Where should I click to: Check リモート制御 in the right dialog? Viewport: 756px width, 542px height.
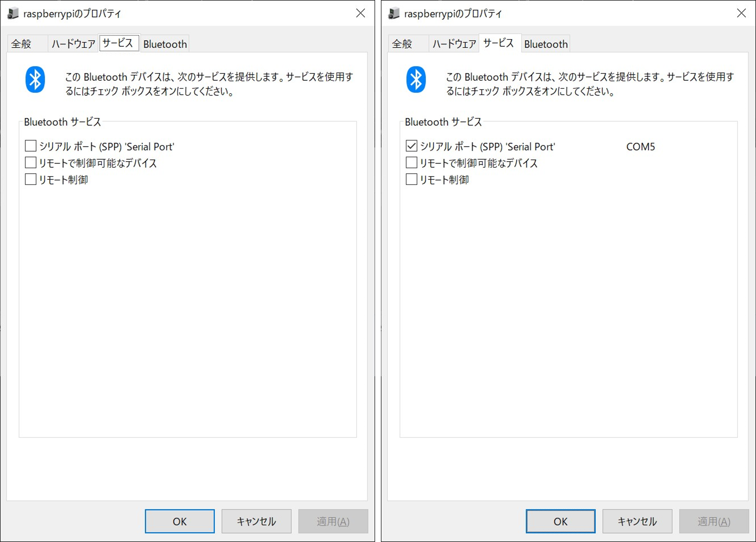(x=411, y=179)
